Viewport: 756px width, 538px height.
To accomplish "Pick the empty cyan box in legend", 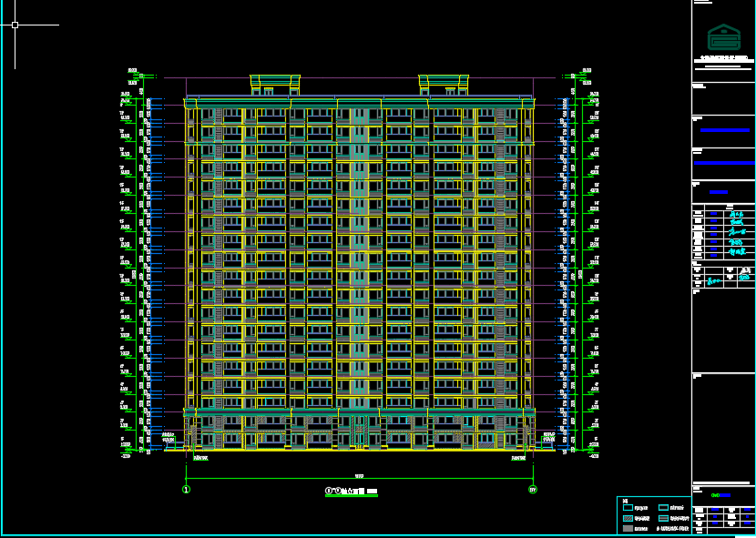I will [x=628, y=507].
